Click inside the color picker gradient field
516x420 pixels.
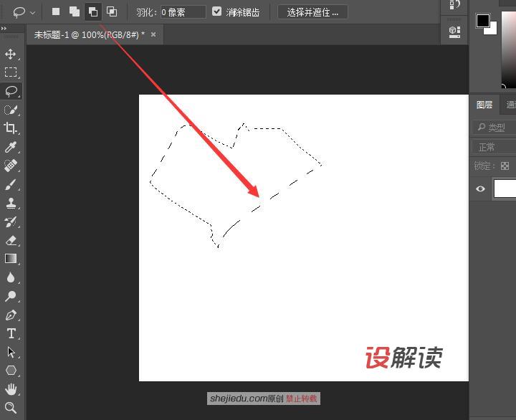(x=509, y=49)
